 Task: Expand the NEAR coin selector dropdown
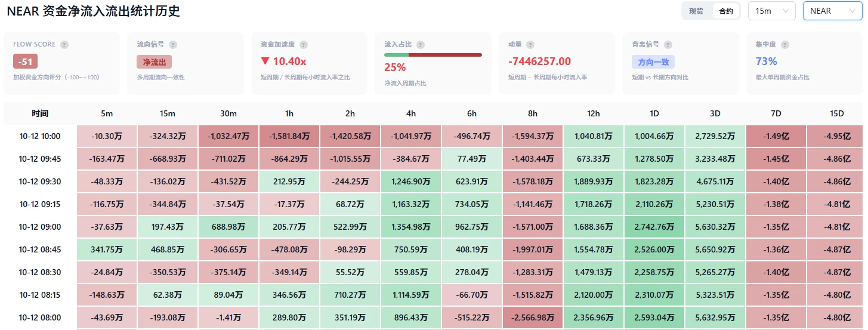point(833,11)
